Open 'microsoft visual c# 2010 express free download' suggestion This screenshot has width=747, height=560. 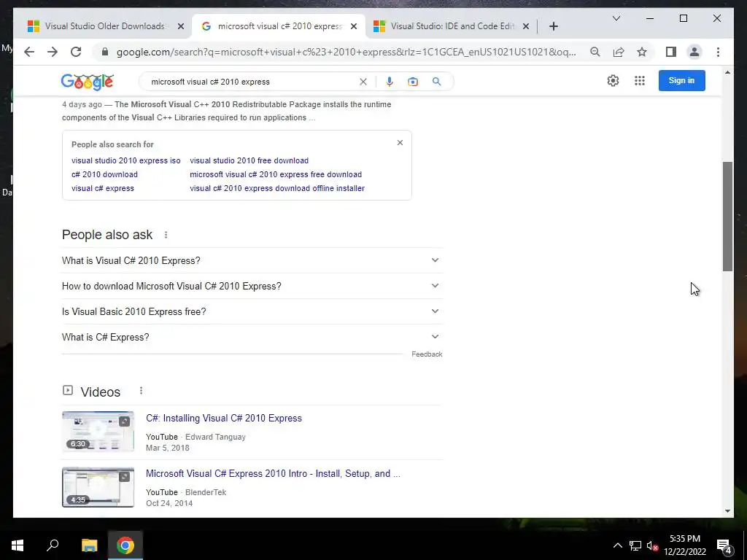276,174
